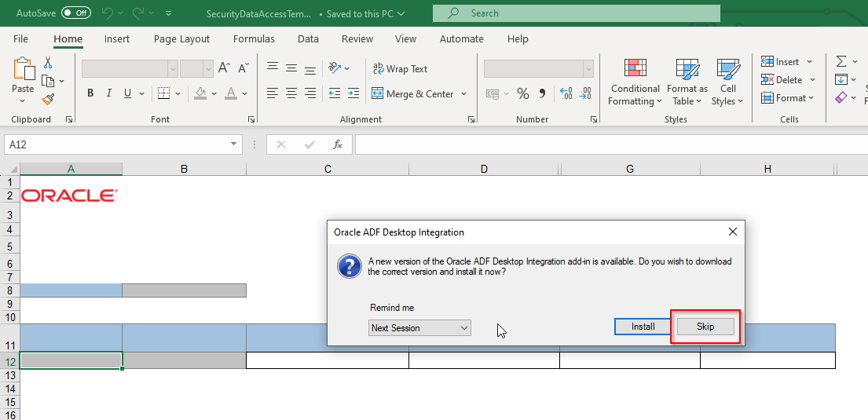Click Middle Align icon
Image resolution: width=868 pixels, height=420 pixels.
(291, 68)
